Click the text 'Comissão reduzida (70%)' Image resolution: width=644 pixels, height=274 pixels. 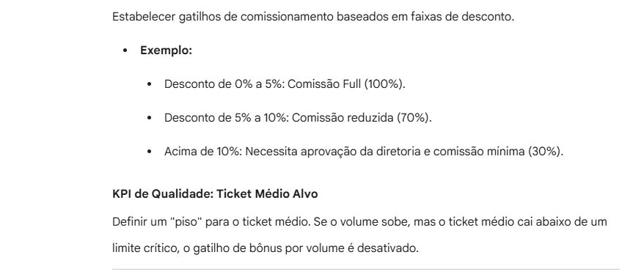click(x=361, y=118)
